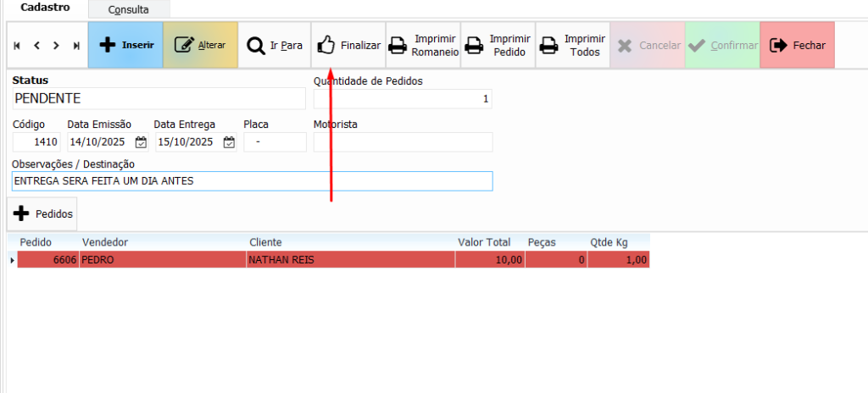Select the Cadastro tab

pos(45,8)
